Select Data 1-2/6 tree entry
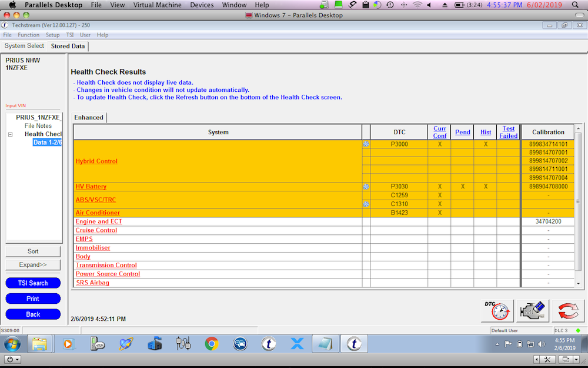The height and width of the screenshot is (368, 588). [x=47, y=142]
